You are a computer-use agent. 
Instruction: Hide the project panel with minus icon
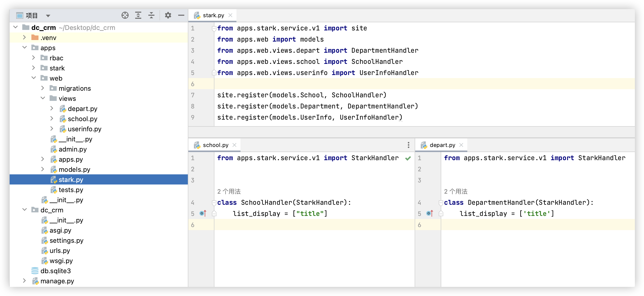pos(181,15)
